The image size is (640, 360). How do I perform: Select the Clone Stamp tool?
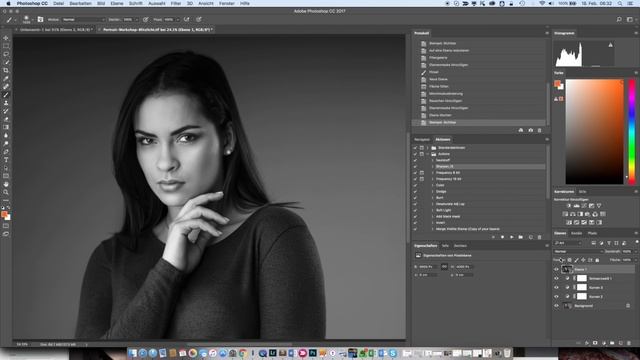coord(6,103)
